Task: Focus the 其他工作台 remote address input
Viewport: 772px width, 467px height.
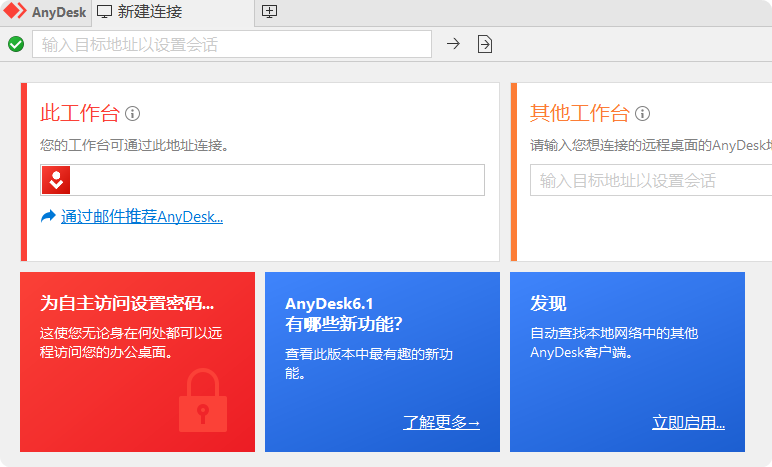Action: [x=650, y=180]
